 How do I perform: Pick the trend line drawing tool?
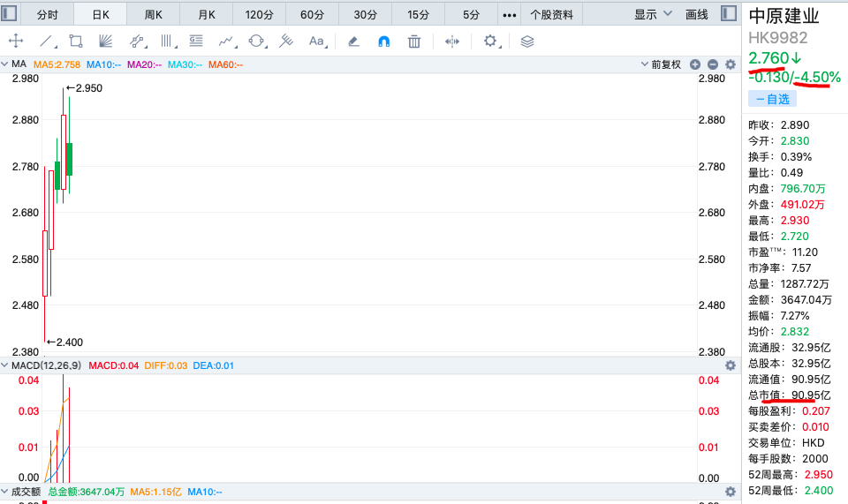click(47, 41)
